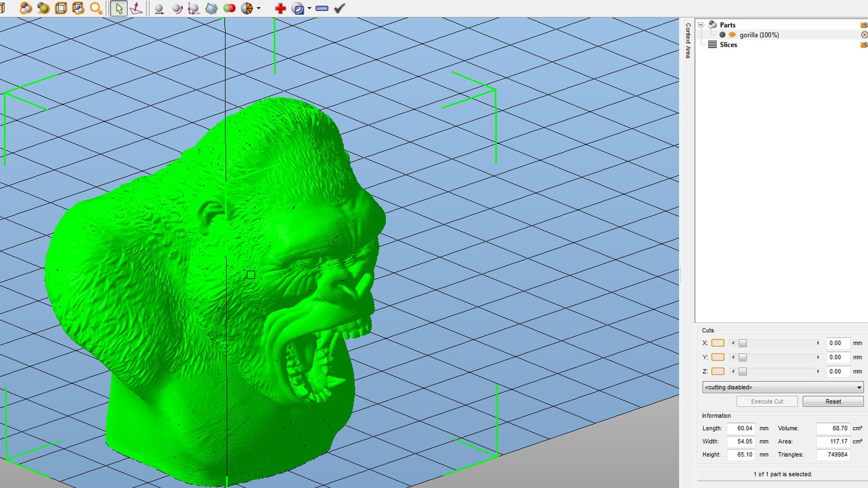This screenshot has width=868, height=488.
Task: Toggle the Z cut plane button
Action: (x=718, y=371)
